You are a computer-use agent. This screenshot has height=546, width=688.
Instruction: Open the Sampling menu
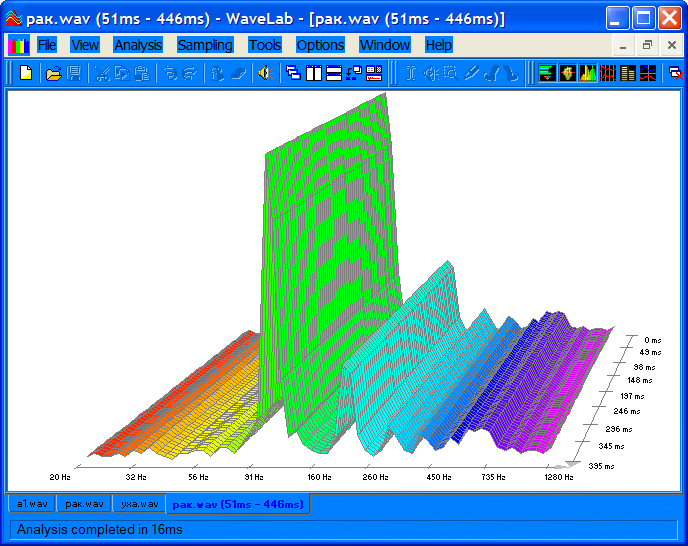tap(205, 45)
